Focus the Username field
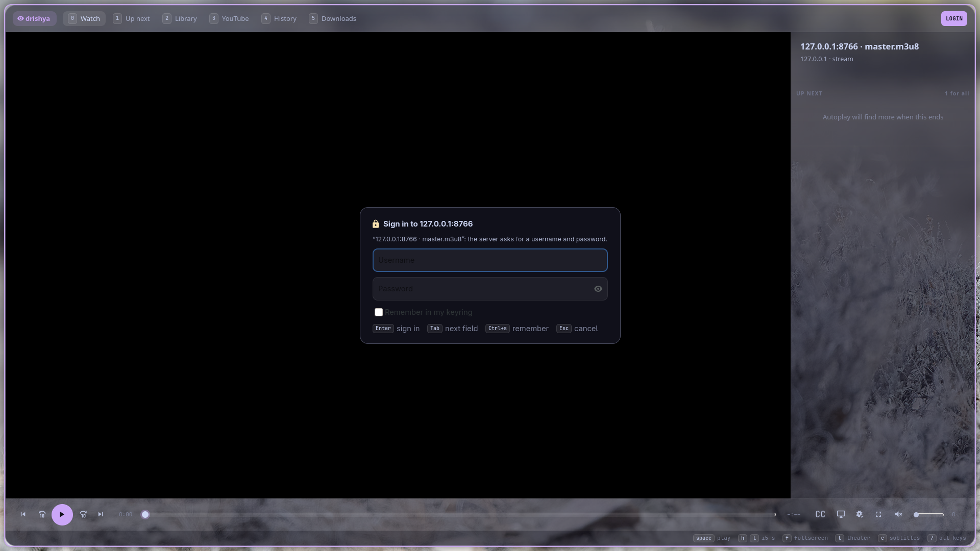This screenshot has height=551, width=980. (x=490, y=260)
